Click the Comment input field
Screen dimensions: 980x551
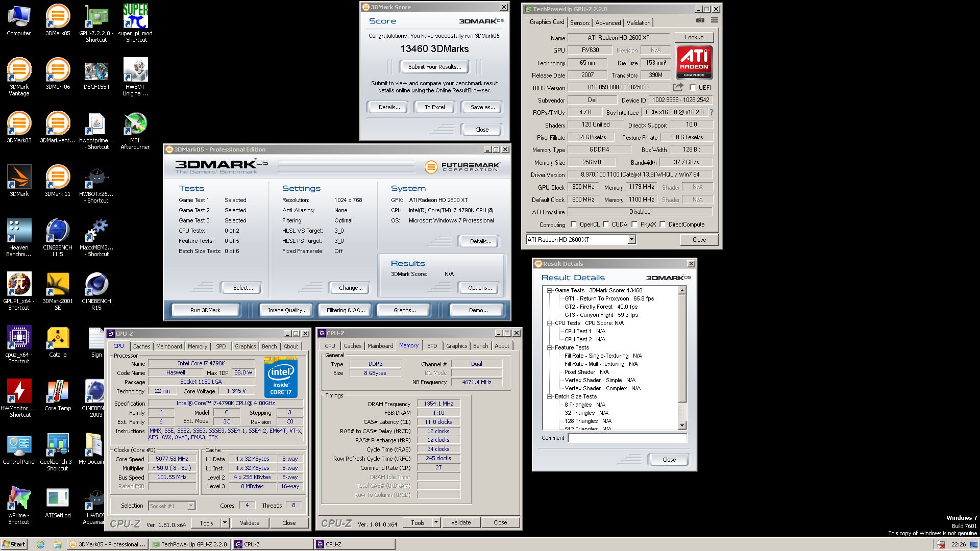[627, 438]
